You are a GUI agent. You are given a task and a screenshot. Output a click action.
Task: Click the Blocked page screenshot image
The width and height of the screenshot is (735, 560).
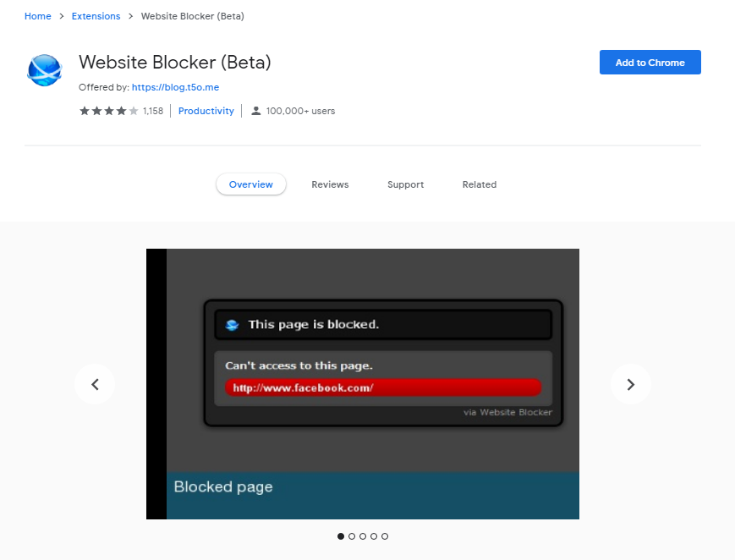point(363,384)
